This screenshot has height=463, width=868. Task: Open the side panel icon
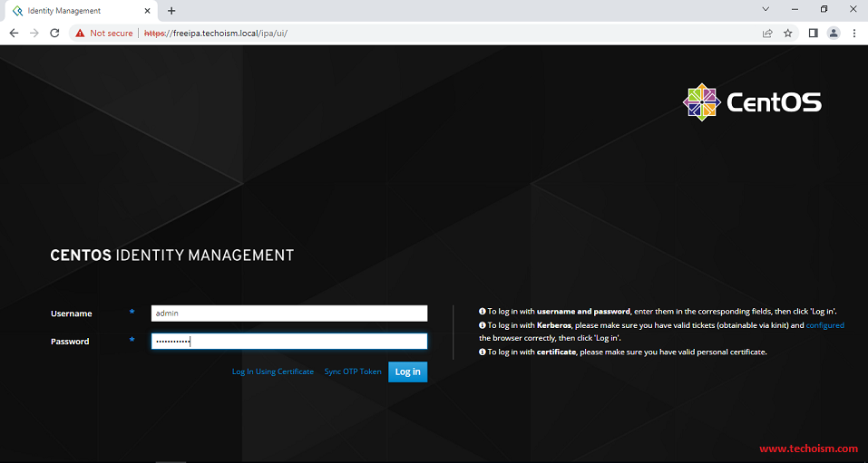(814, 34)
